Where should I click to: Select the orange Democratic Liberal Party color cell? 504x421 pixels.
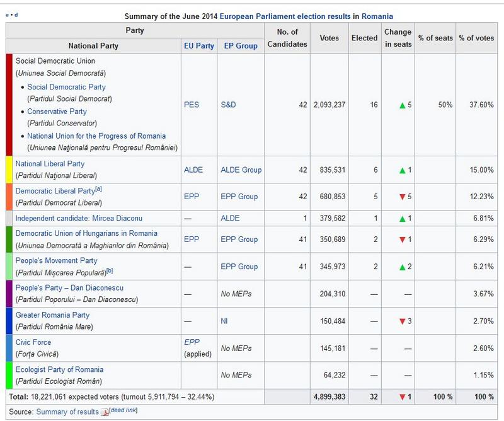point(9,197)
